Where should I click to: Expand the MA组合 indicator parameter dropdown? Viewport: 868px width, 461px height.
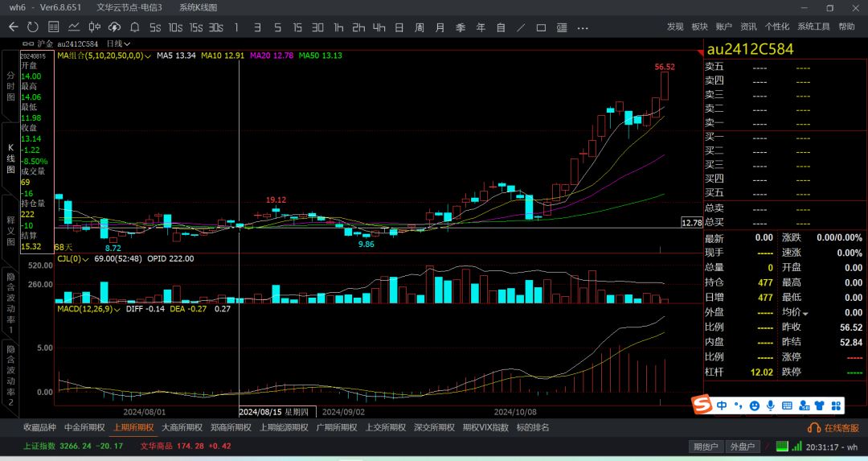[148, 56]
